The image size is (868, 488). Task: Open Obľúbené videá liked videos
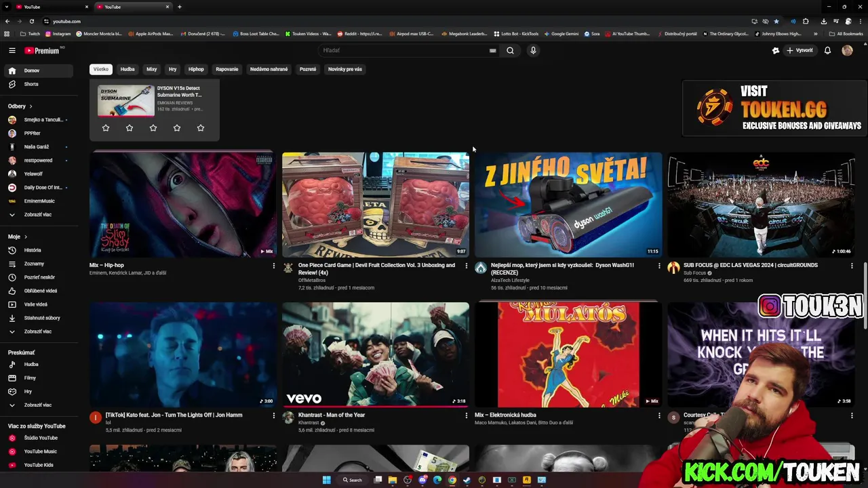pos(39,291)
